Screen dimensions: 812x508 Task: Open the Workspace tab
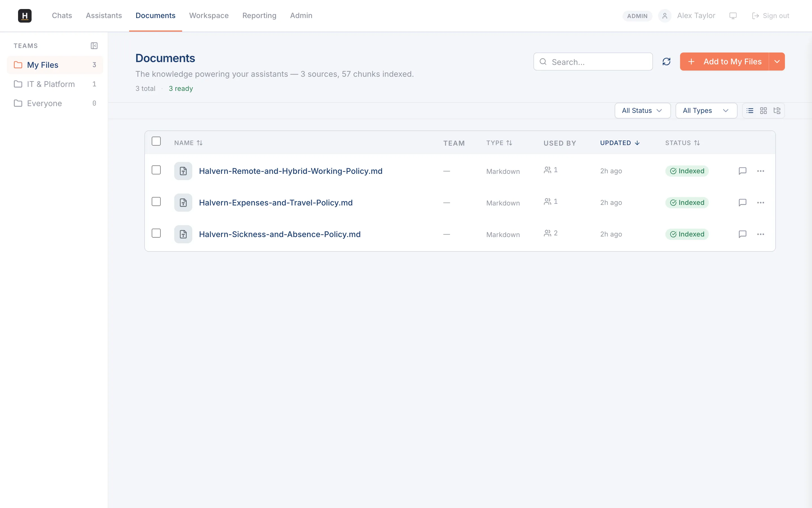click(209, 16)
